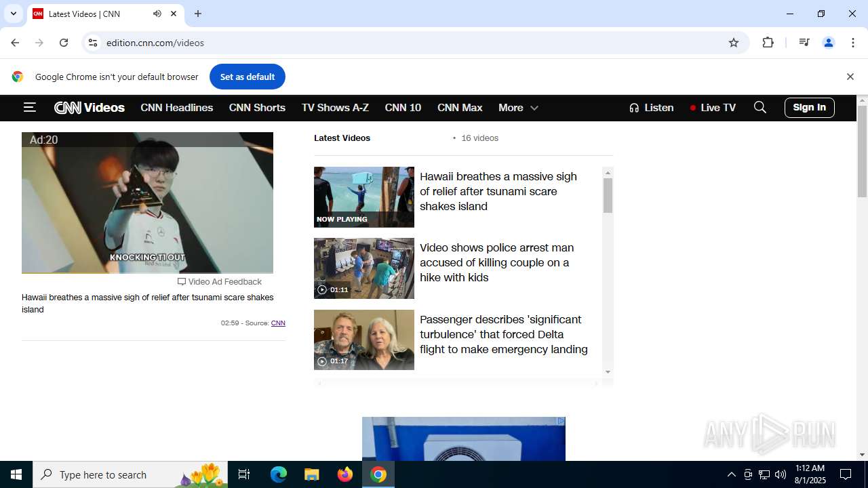This screenshot has height=488, width=868.
Task: Open the volume tray icon
Action: click(x=781, y=474)
